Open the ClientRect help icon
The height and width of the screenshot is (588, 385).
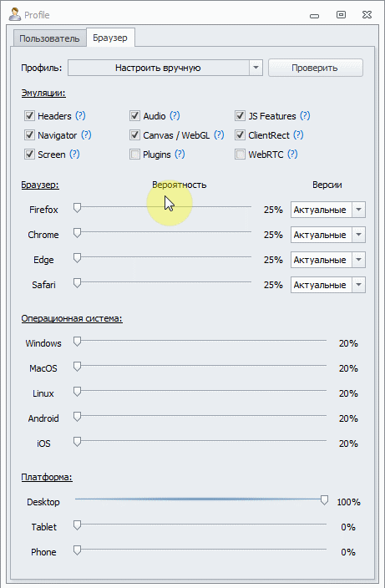(x=298, y=135)
